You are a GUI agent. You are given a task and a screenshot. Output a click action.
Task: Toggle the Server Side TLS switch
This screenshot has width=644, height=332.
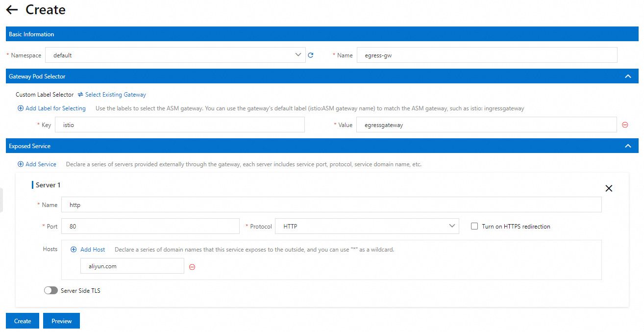pyautogui.click(x=50, y=291)
